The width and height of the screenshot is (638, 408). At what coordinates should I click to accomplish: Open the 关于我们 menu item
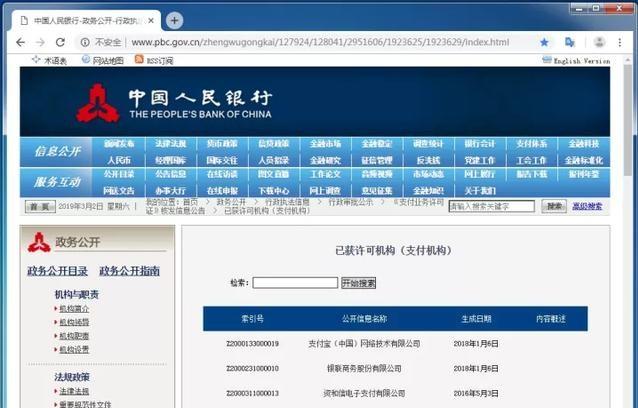(x=480, y=190)
